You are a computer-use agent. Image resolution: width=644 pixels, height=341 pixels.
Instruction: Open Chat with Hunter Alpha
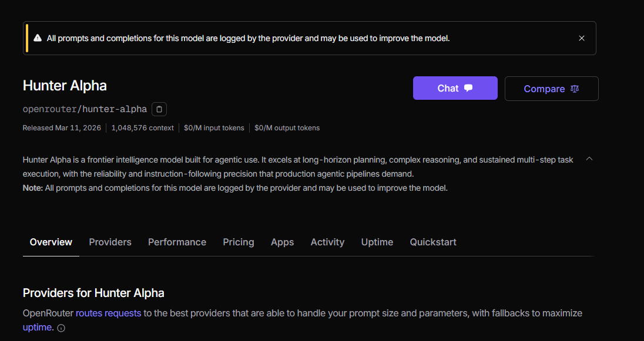coord(455,88)
